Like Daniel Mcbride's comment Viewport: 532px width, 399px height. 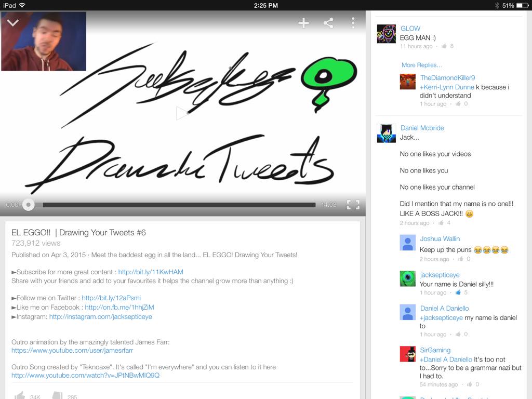click(x=441, y=223)
